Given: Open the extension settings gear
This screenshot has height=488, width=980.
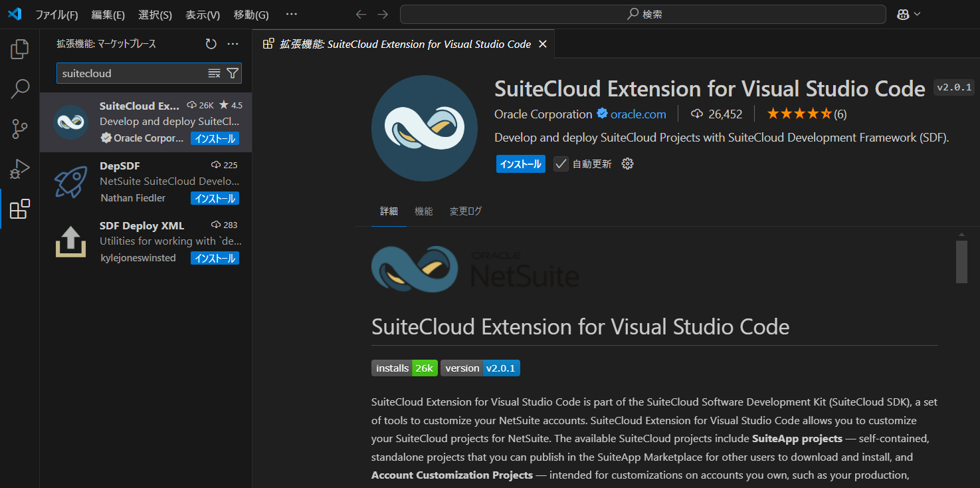Looking at the screenshot, I should click(627, 164).
